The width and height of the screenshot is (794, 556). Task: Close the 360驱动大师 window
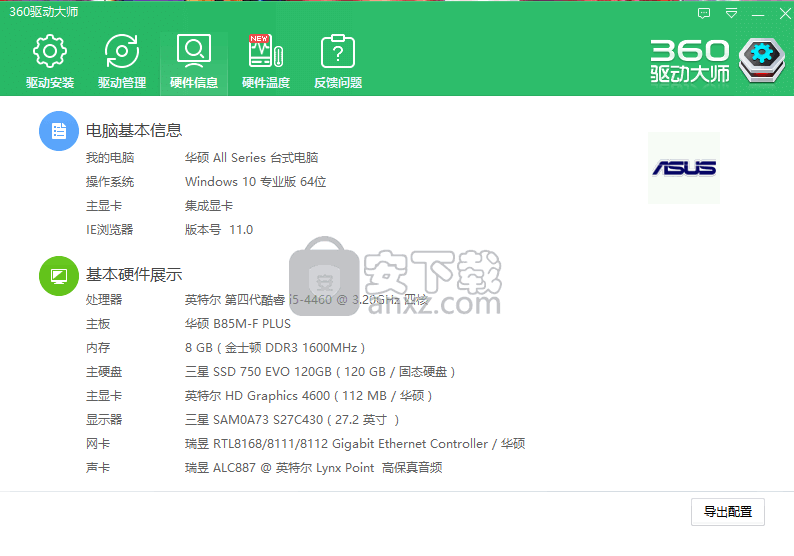point(785,14)
